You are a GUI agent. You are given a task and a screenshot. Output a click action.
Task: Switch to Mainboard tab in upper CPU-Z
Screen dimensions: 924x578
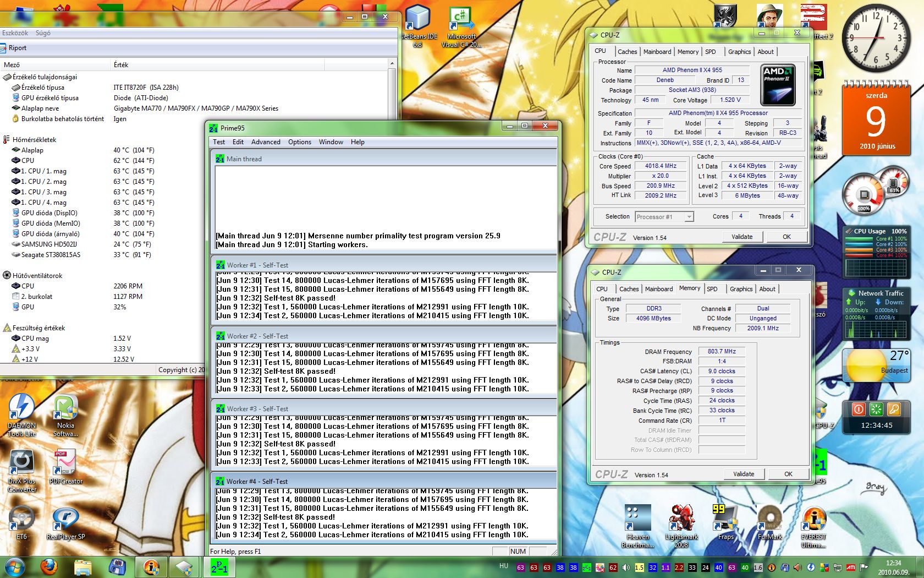tap(657, 52)
